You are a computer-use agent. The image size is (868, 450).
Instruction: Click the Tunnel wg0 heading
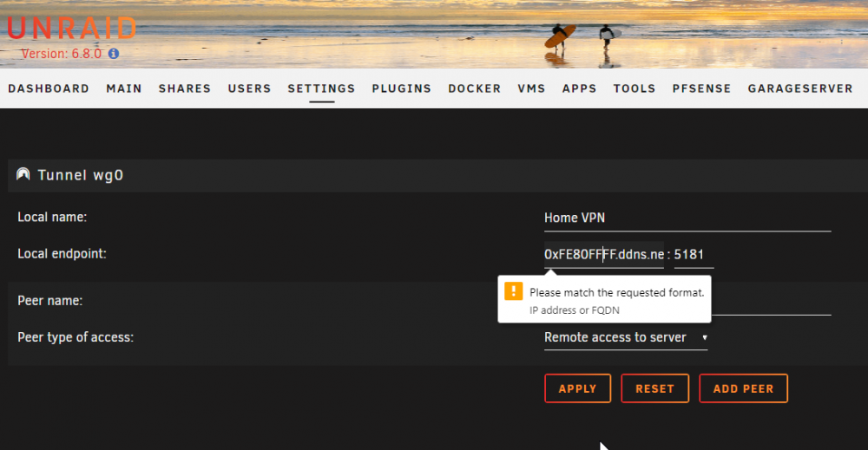80,175
